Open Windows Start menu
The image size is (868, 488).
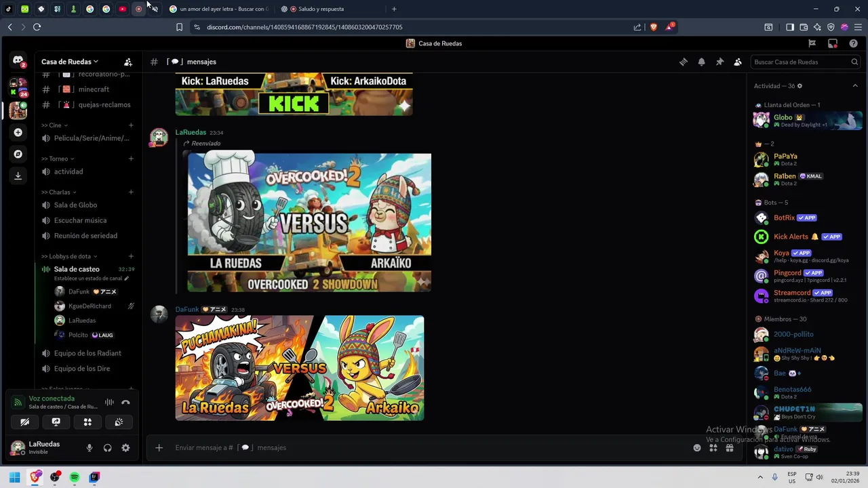click(14, 477)
